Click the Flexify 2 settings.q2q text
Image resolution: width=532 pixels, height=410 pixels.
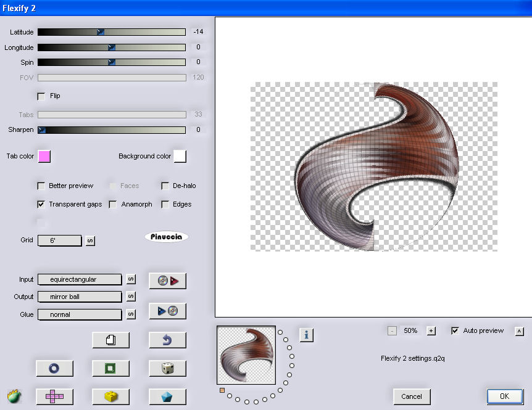412,358
